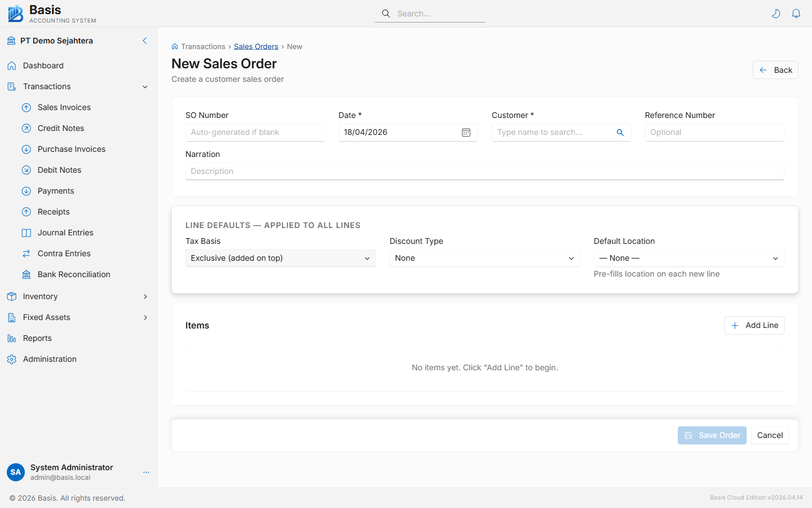Open the notifications bell
The width and height of the screenshot is (812, 508).
796,13
